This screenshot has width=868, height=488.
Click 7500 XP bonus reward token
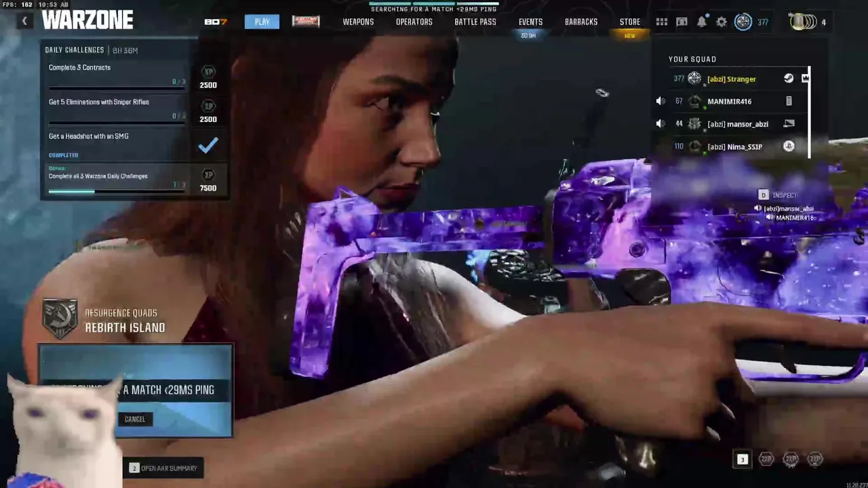point(208,175)
